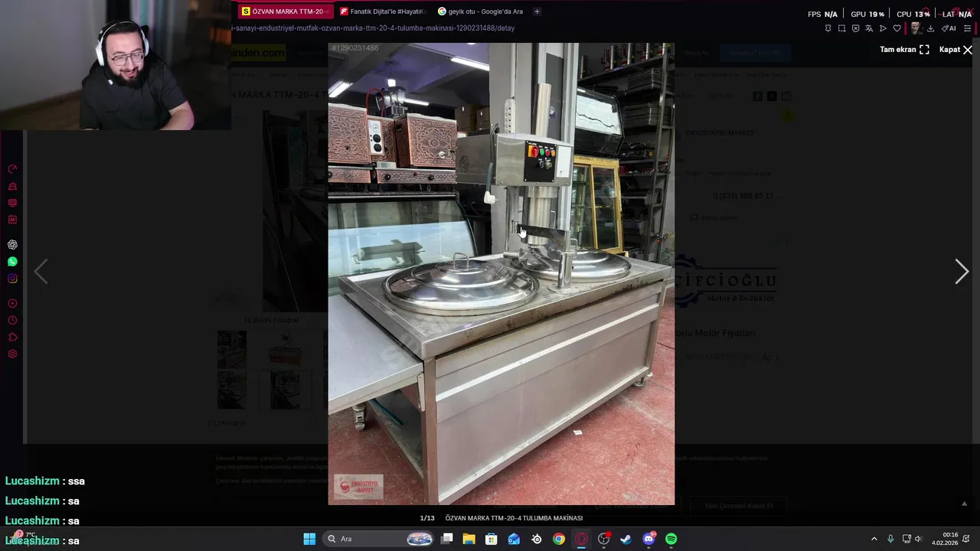Click the main machine photo

pyautogui.click(x=501, y=274)
